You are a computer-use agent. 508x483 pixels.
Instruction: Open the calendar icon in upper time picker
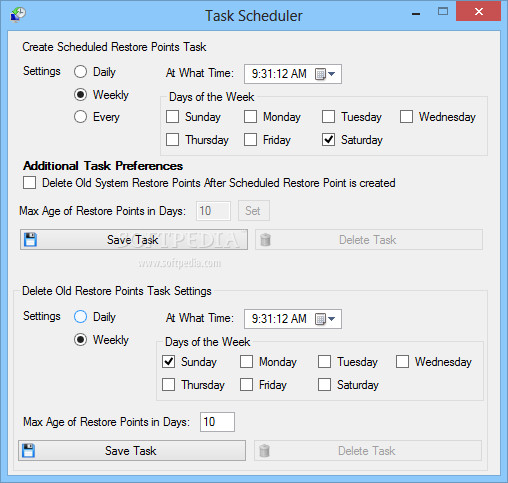pyautogui.click(x=320, y=74)
